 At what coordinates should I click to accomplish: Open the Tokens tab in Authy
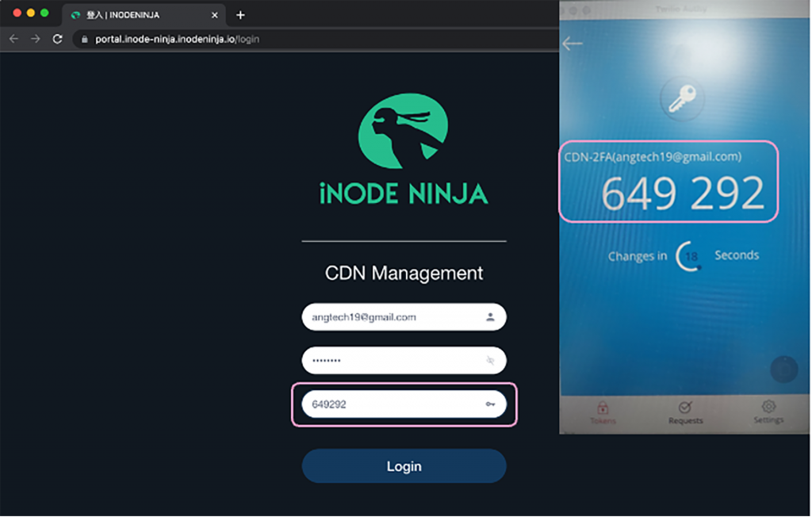603,412
